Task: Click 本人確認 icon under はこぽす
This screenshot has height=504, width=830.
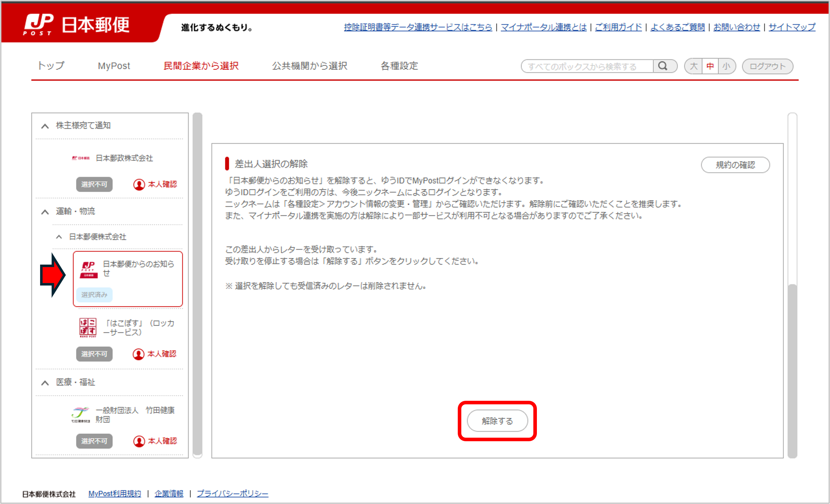Action: click(x=138, y=354)
